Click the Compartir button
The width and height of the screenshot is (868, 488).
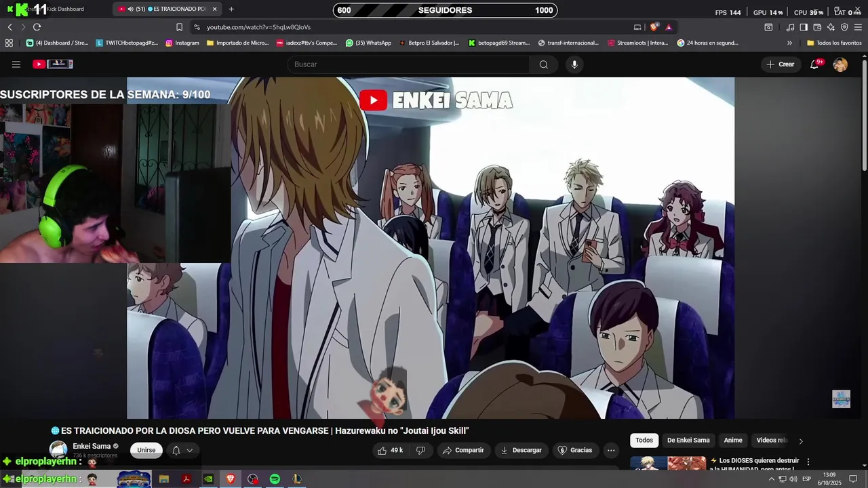click(463, 450)
